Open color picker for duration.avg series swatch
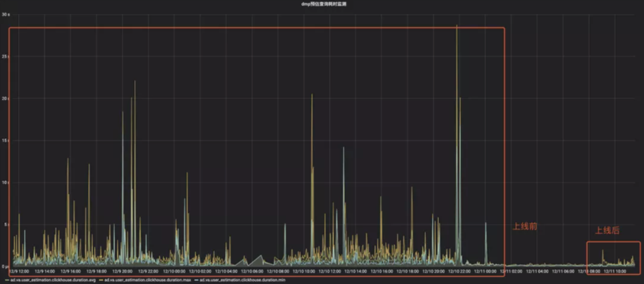This screenshot has width=644, height=284. point(7,280)
